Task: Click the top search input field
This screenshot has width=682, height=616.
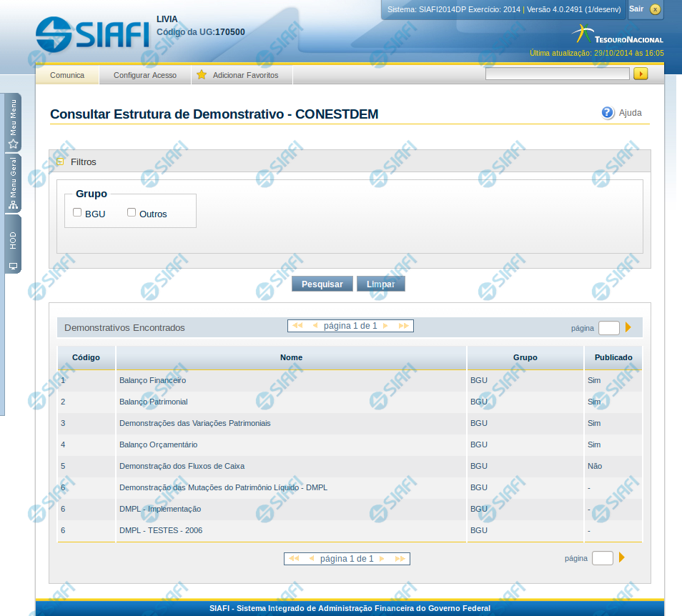Action: coord(557,74)
